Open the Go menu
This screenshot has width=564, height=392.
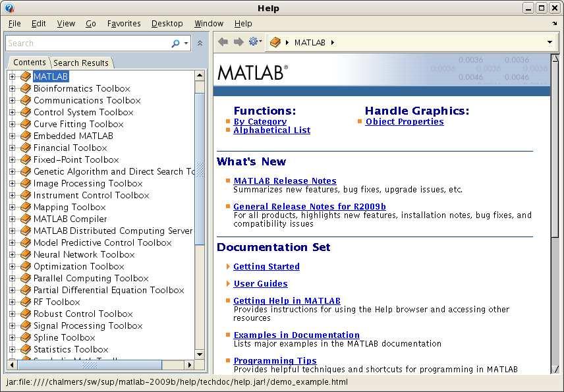(x=91, y=24)
